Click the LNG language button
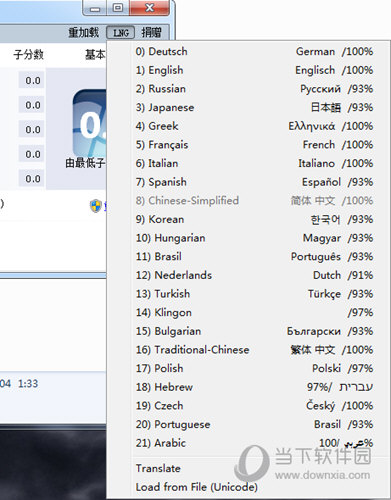Image resolution: width=391 pixels, height=500 pixels. [121, 33]
